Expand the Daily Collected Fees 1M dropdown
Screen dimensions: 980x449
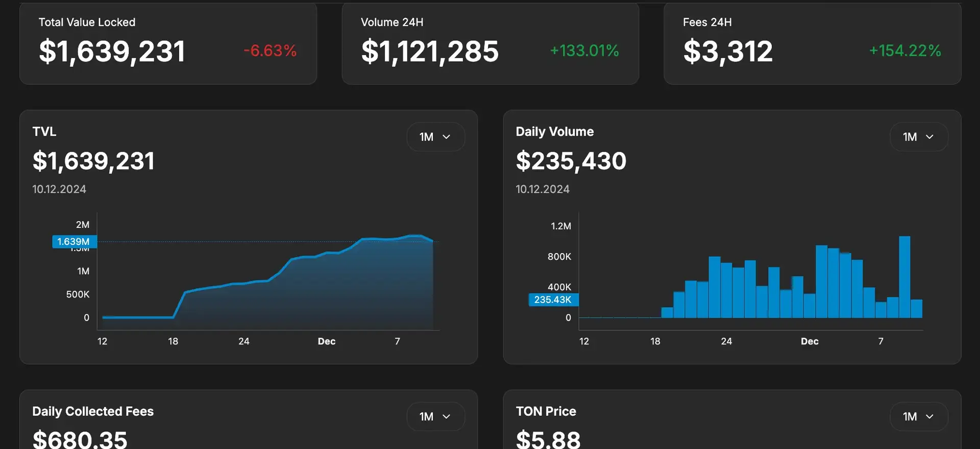click(435, 416)
